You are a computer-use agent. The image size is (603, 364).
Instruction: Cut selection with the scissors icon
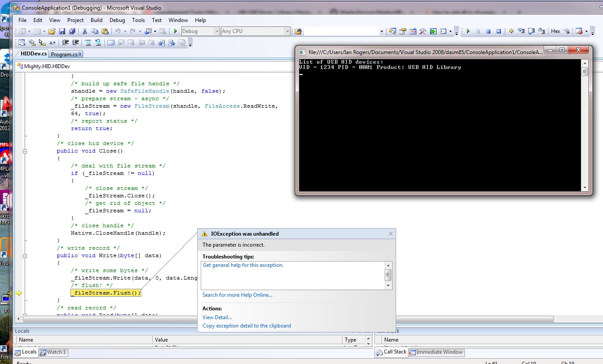pyautogui.click(x=85, y=31)
